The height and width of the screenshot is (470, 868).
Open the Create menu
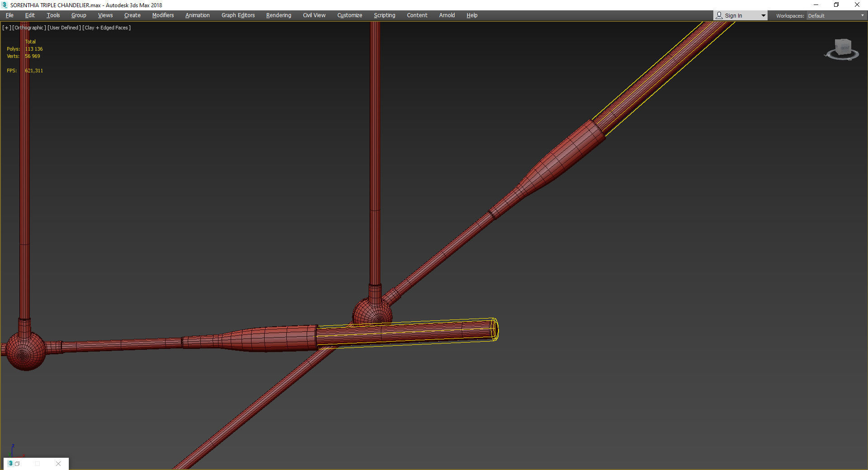132,15
